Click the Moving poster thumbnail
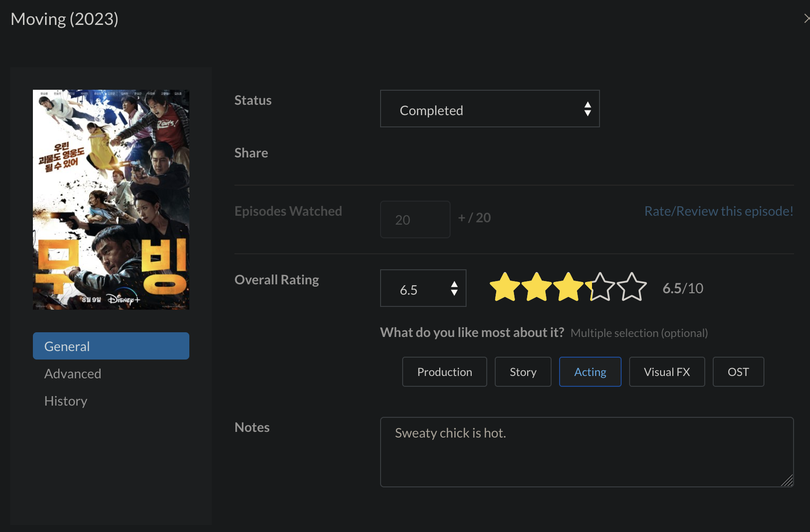This screenshot has height=532, width=810. click(111, 200)
